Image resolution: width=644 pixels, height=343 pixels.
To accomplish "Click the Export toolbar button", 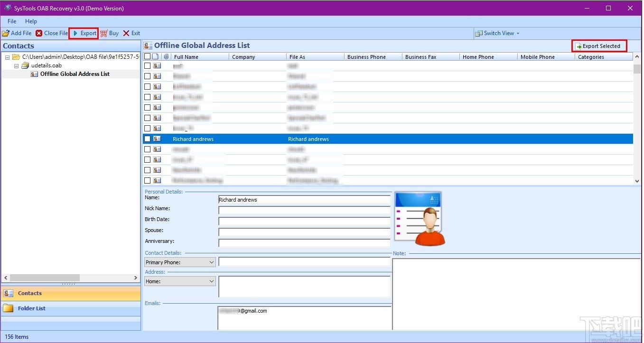I will point(84,33).
